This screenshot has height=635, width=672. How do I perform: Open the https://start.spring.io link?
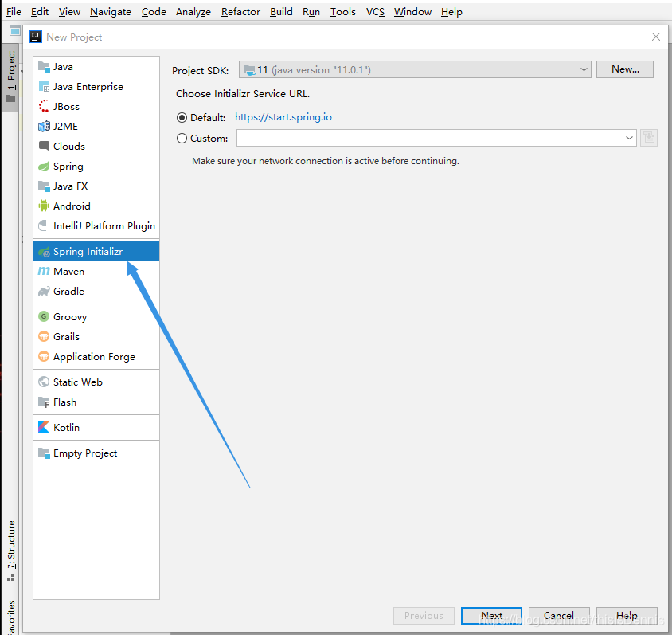tap(283, 117)
